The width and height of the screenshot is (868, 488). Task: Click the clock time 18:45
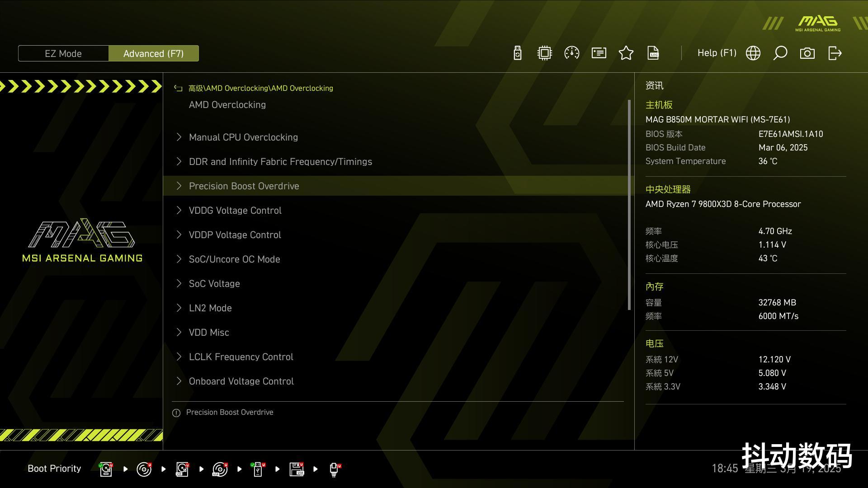coord(725,469)
